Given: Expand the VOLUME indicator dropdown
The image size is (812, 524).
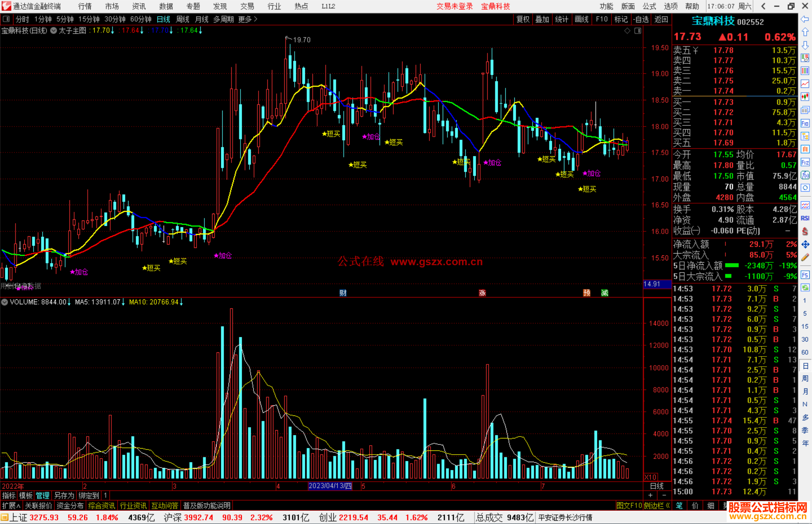Looking at the screenshot, I should [x=5, y=302].
